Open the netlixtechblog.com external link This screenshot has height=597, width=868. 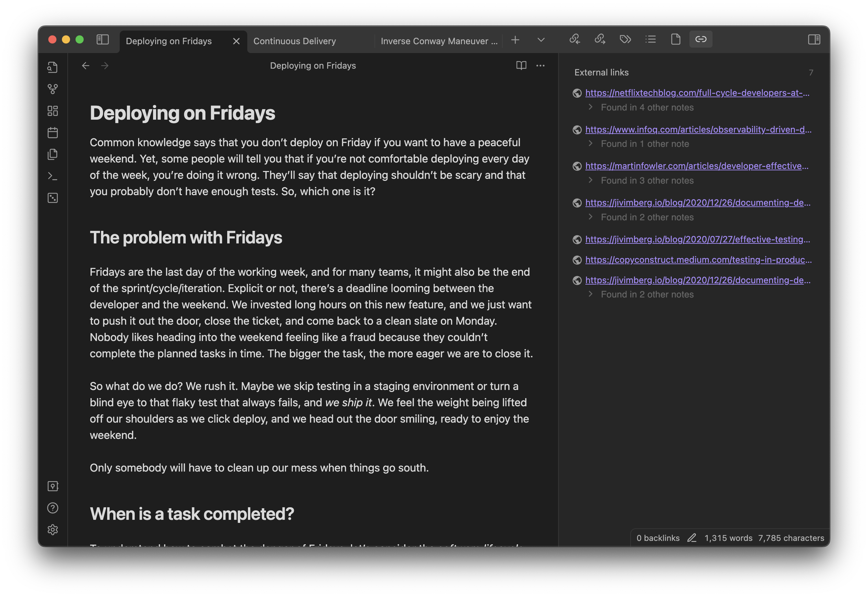coord(697,92)
